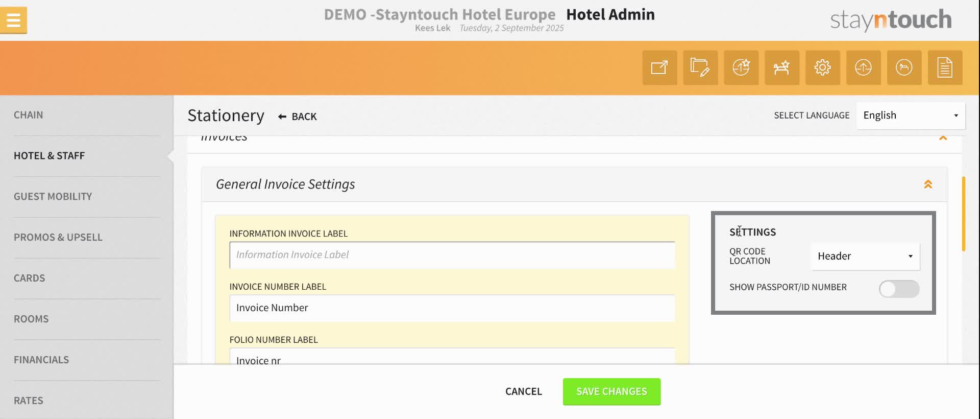
Task: Click Save Changes button
Action: (x=611, y=391)
